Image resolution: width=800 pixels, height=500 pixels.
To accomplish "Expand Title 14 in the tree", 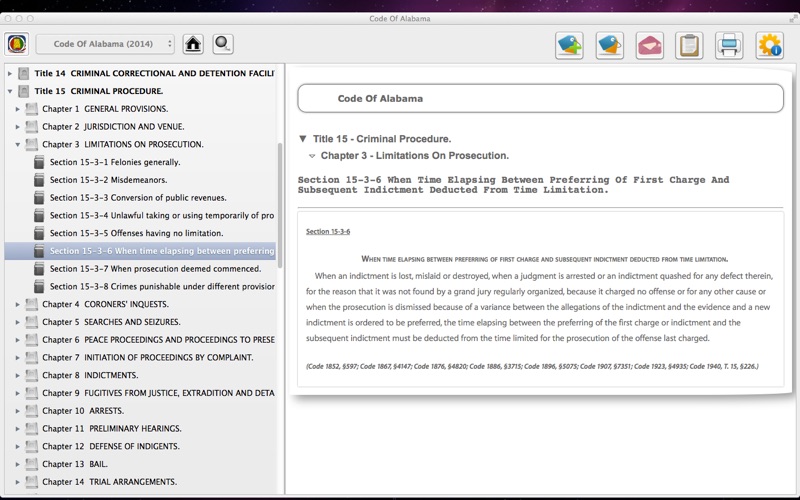I will tap(10, 73).
